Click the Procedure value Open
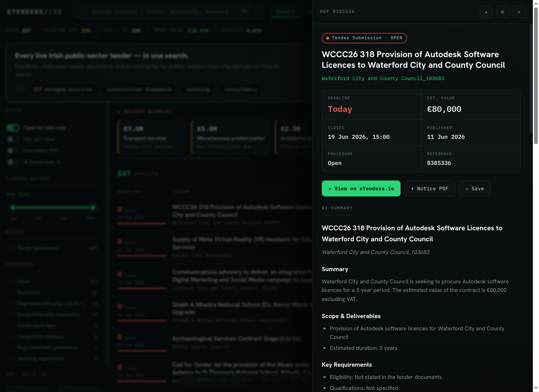Viewport: 539px width, 392px height. [335, 163]
